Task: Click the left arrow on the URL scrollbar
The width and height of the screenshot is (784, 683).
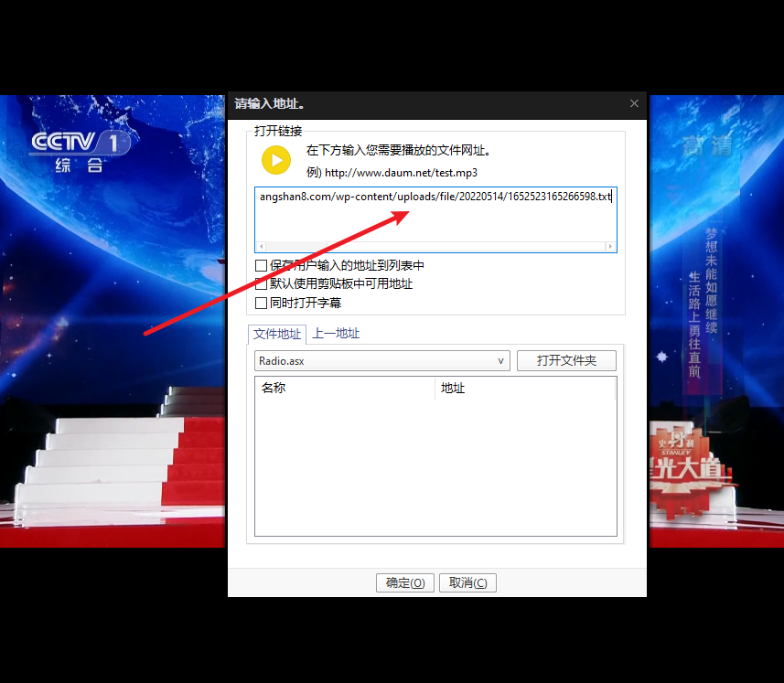Action: pyautogui.click(x=261, y=246)
